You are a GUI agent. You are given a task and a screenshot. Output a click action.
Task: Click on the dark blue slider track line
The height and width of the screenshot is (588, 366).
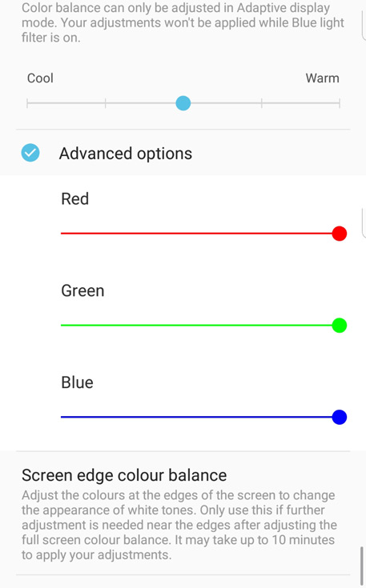click(x=196, y=417)
